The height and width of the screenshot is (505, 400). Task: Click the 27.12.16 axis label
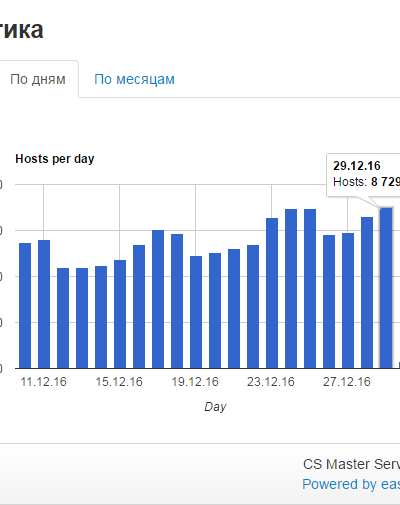(347, 382)
